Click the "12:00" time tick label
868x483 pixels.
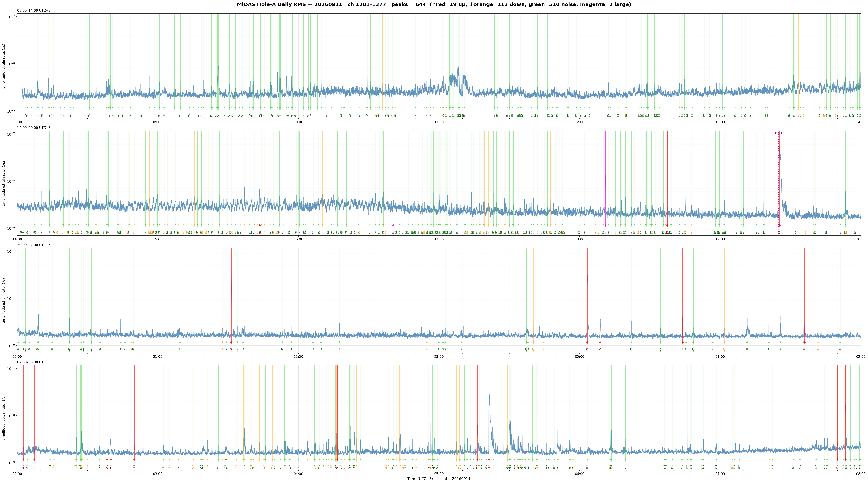pyautogui.click(x=580, y=122)
